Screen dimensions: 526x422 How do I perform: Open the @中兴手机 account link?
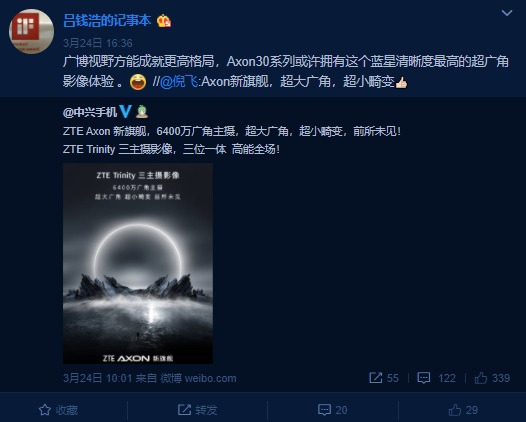pos(90,112)
